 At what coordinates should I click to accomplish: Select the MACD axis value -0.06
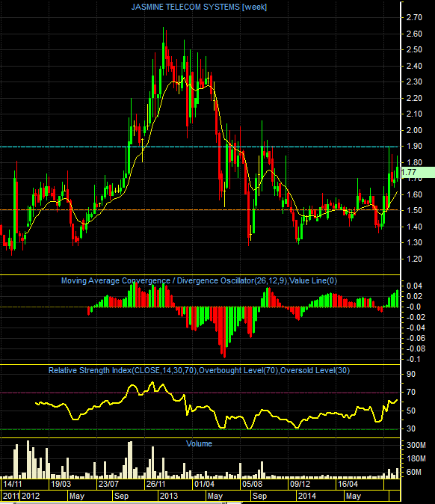tap(416, 338)
